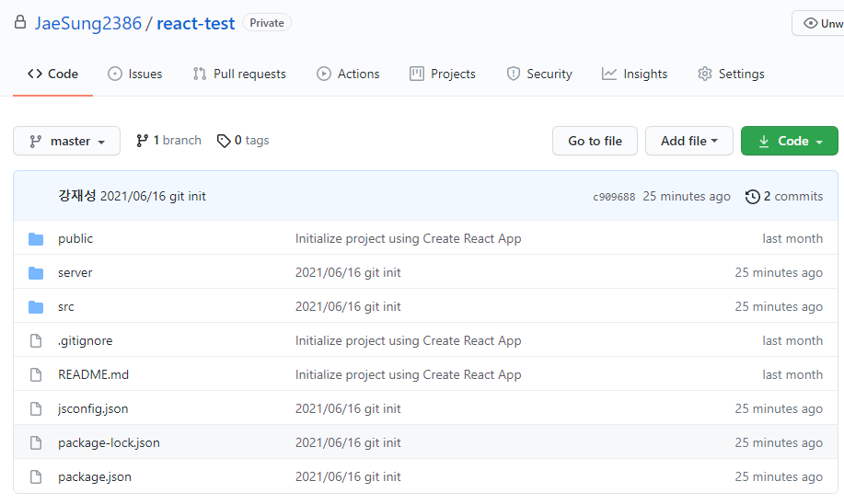Open the public folder
The height and width of the screenshot is (504, 844).
coord(75,239)
